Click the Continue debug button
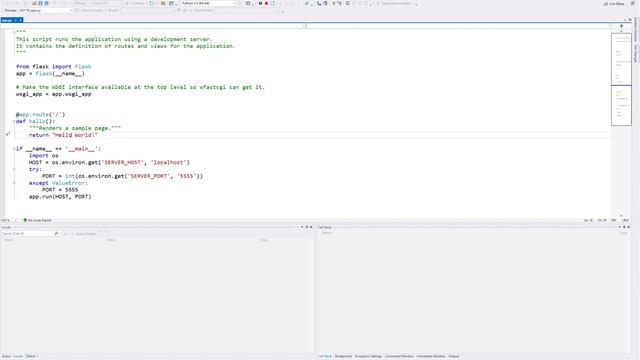 point(135,3)
